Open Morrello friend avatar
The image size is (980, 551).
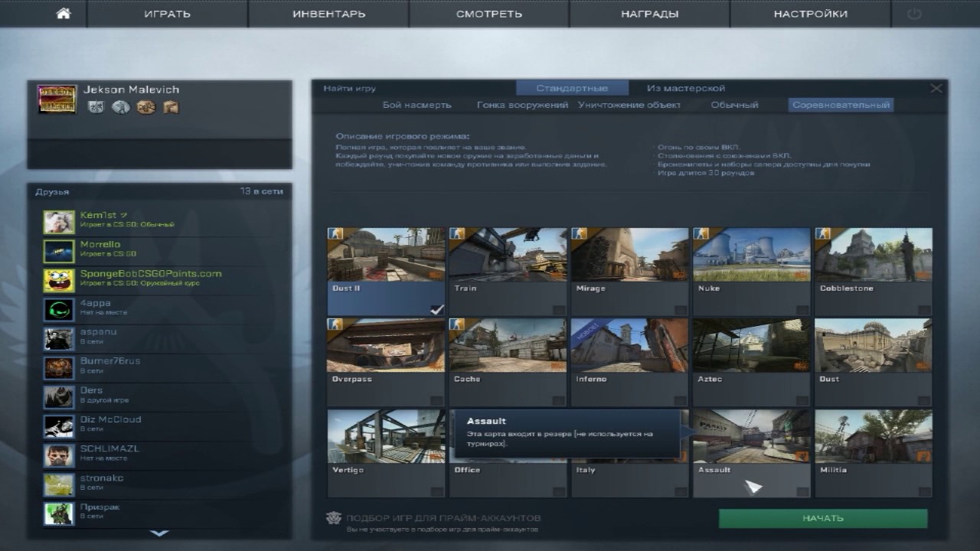[x=59, y=251]
